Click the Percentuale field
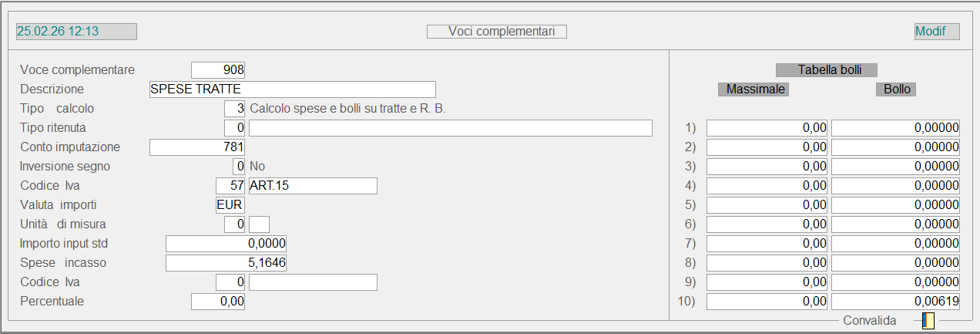The width and height of the screenshot is (980, 334). click(x=218, y=302)
